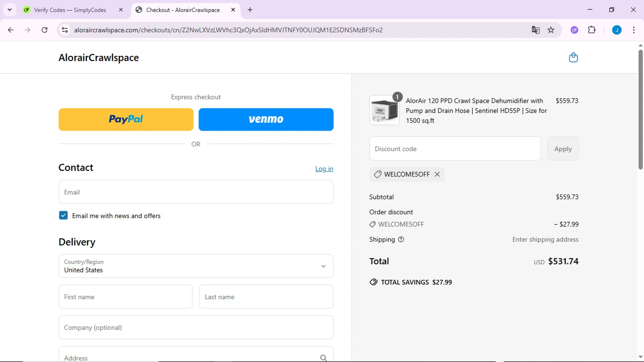The height and width of the screenshot is (362, 644).
Task: Close the Checkout AlorairCrawlspace tab
Action: 233,10
